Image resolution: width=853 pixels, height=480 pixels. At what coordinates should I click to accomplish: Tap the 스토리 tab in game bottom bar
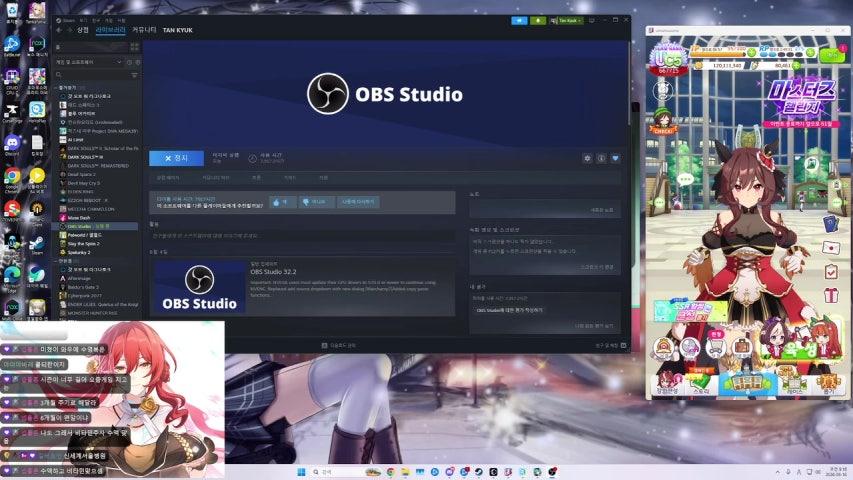701,384
